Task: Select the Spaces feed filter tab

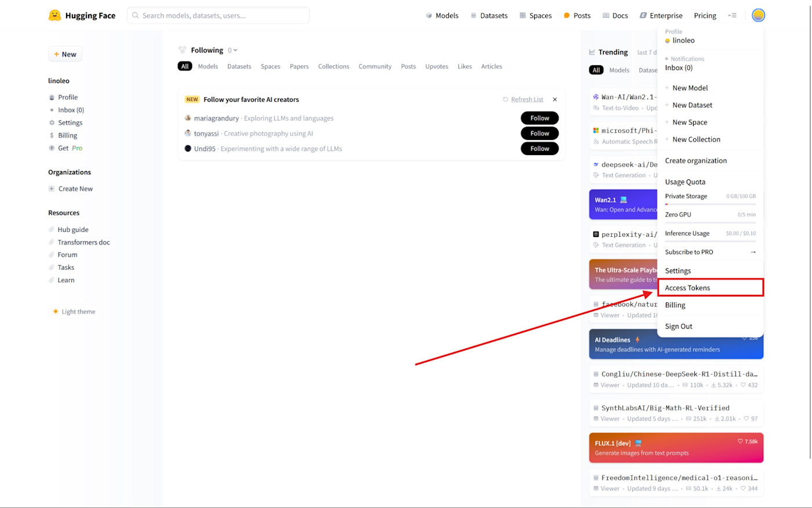Action: [270, 66]
